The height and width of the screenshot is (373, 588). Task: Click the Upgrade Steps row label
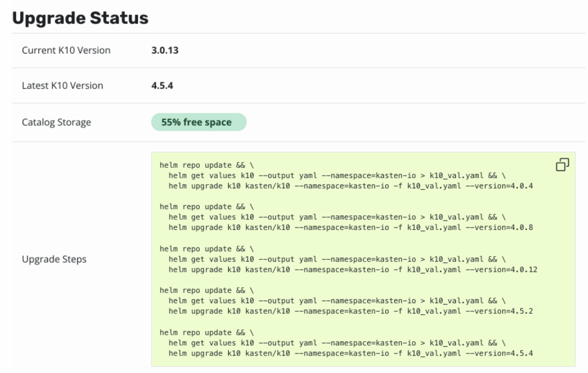point(54,259)
